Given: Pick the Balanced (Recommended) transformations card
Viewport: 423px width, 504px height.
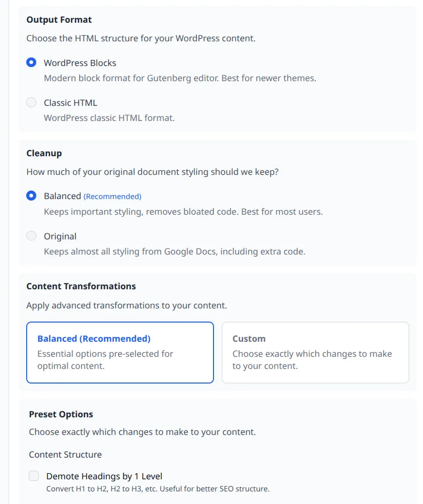Looking at the screenshot, I should (x=120, y=352).
